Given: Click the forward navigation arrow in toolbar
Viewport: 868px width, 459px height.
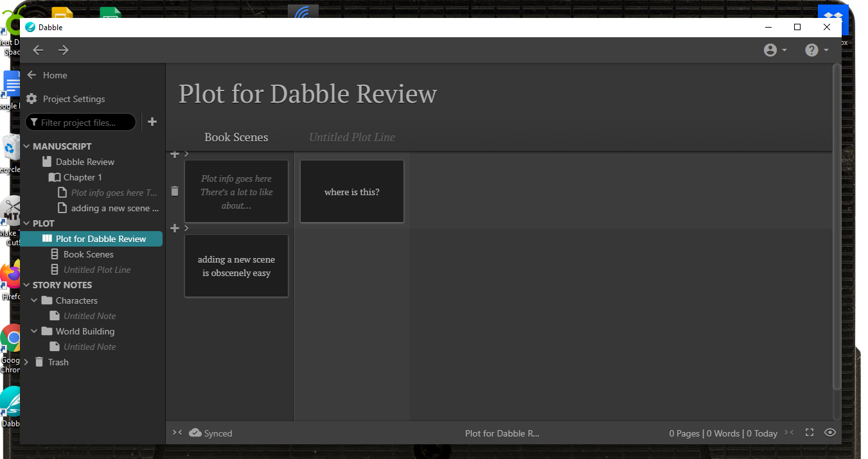Looking at the screenshot, I should tap(63, 50).
